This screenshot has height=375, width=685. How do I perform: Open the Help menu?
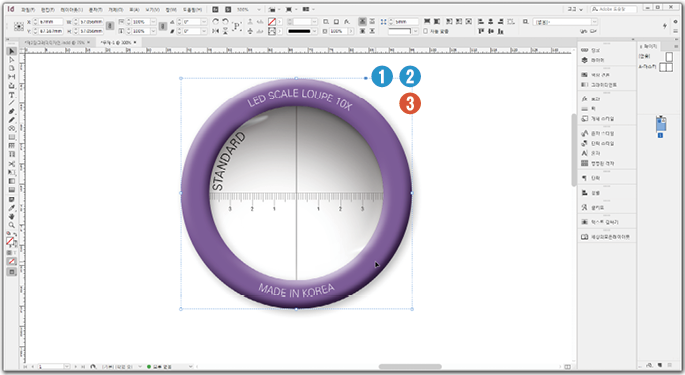click(x=192, y=9)
